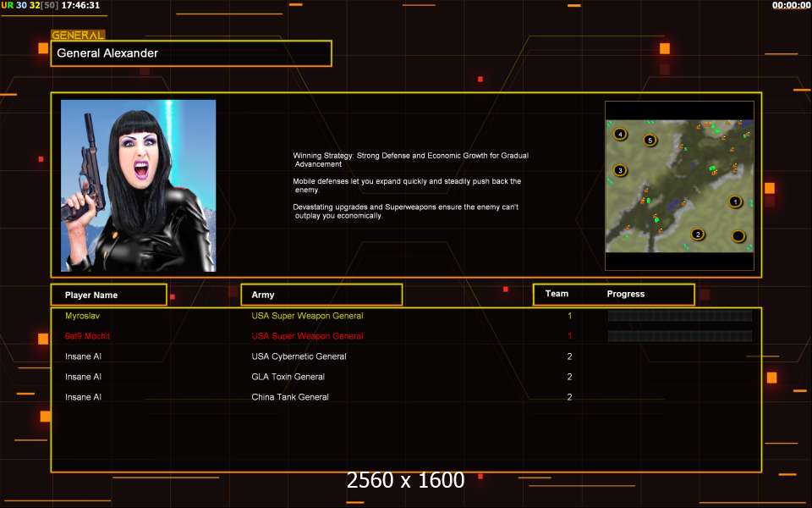Select player name Myroslav
The image size is (812, 508).
82,316
